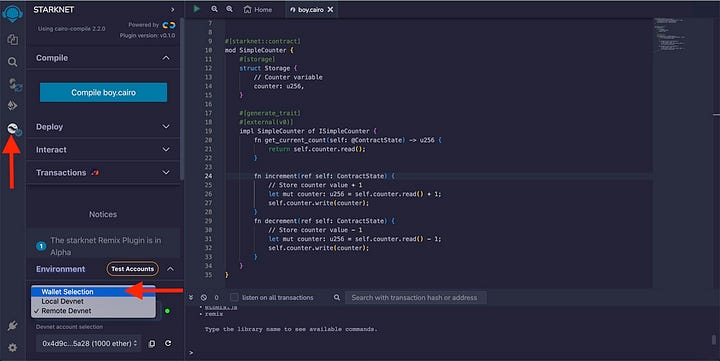Copy the devnet account address

[x=152, y=344]
